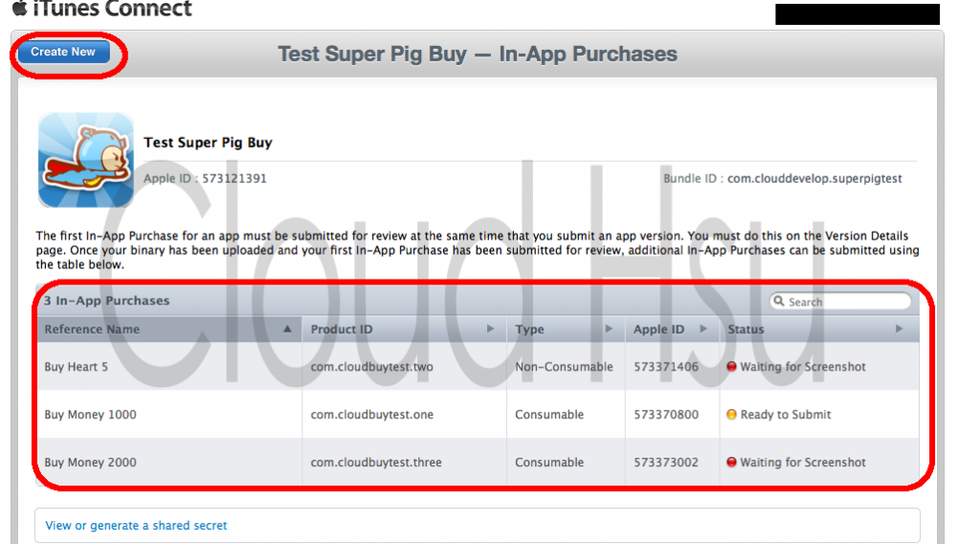Sort by Type column header
Viewport: 980px width, 544px height.
(566, 329)
